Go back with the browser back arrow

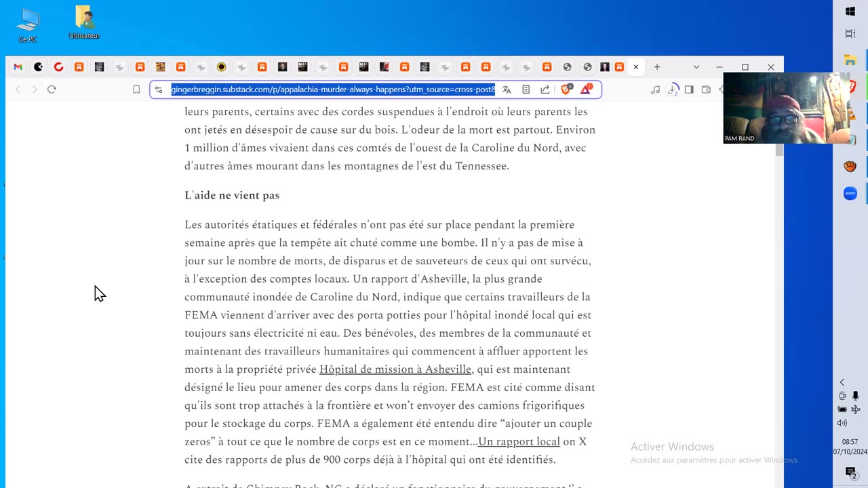[18, 89]
